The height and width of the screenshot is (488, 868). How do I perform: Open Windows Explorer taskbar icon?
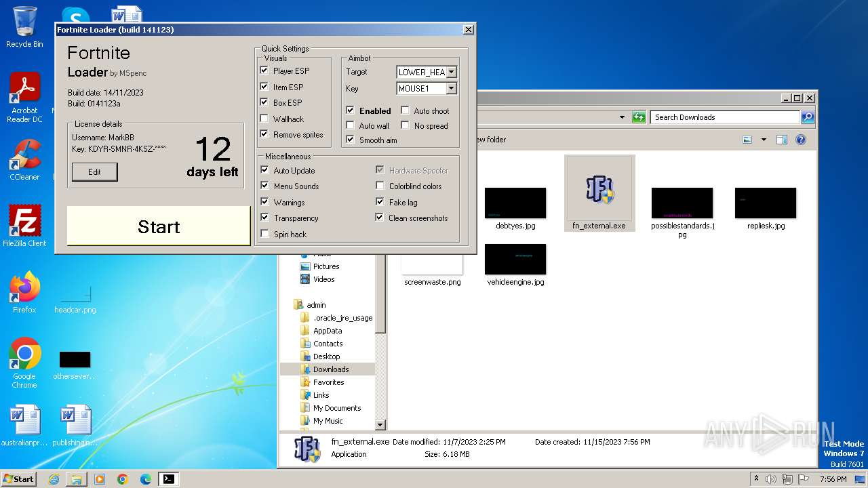click(77, 479)
